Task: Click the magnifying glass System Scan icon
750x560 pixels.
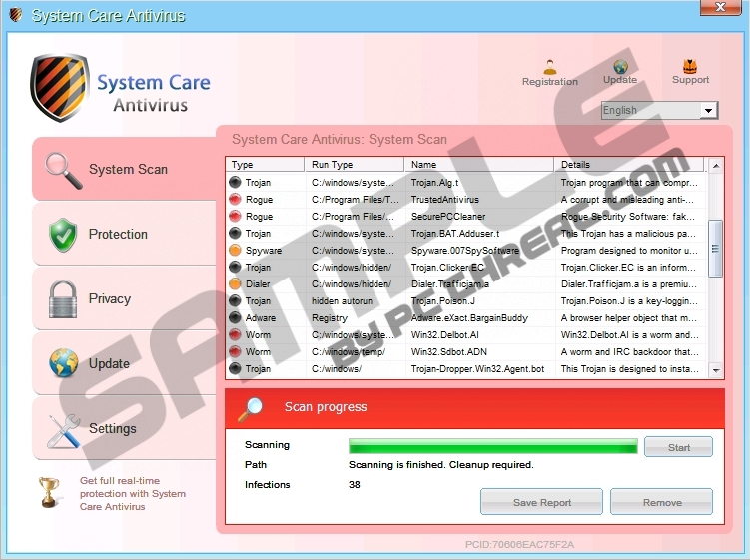Action: pyautogui.click(x=63, y=170)
